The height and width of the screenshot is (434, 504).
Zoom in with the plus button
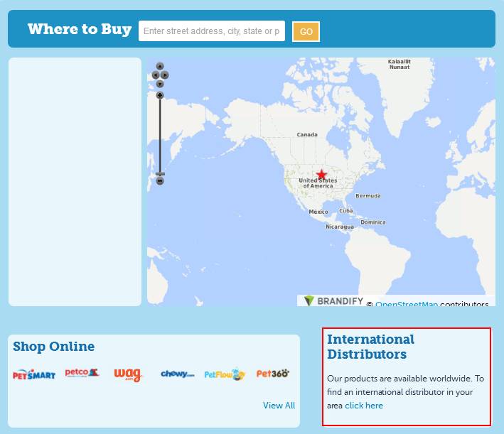tap(160, 95)
